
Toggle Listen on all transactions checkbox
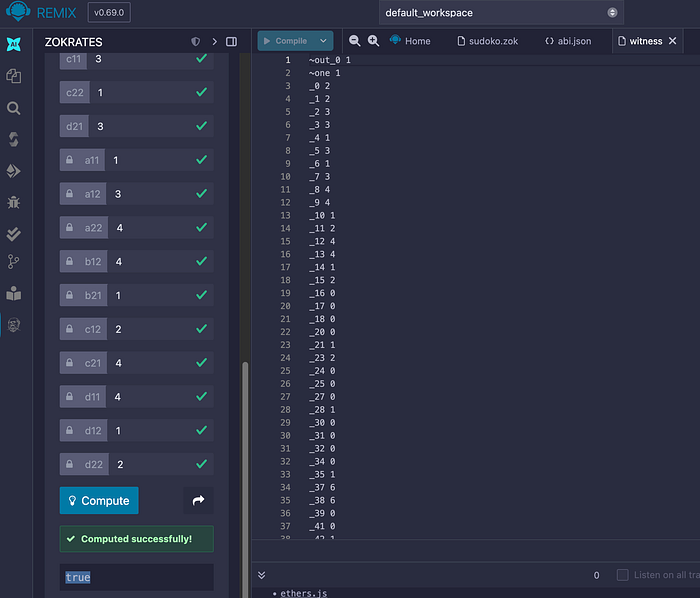(x=622, y=575)
